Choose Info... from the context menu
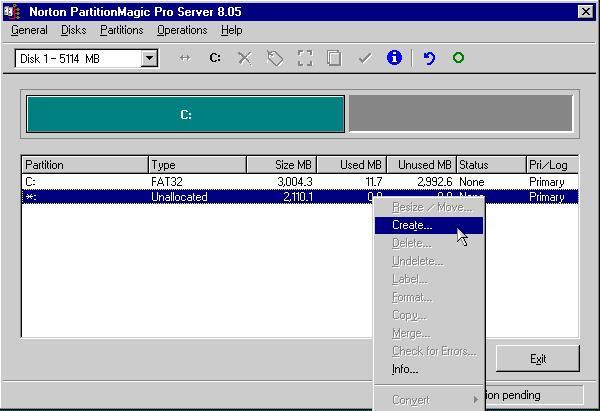The width and height of the screenshot is (600, 411). 429,369
